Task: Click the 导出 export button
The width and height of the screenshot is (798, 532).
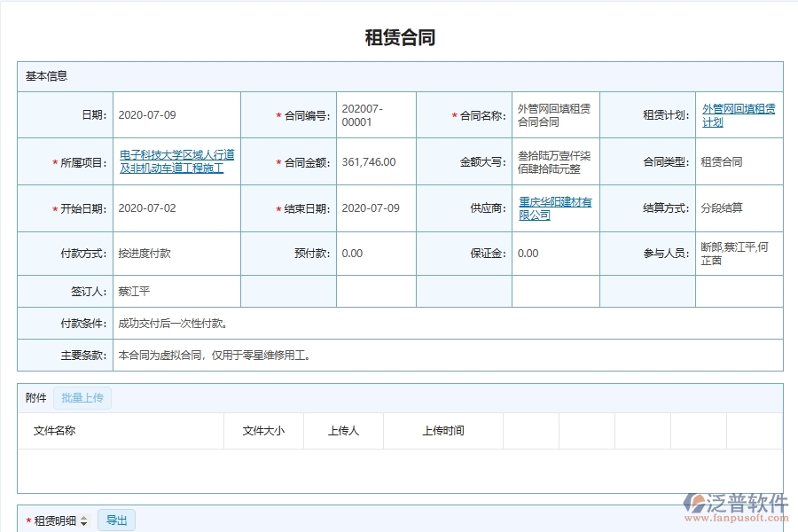Action: [x=115, y=520]
